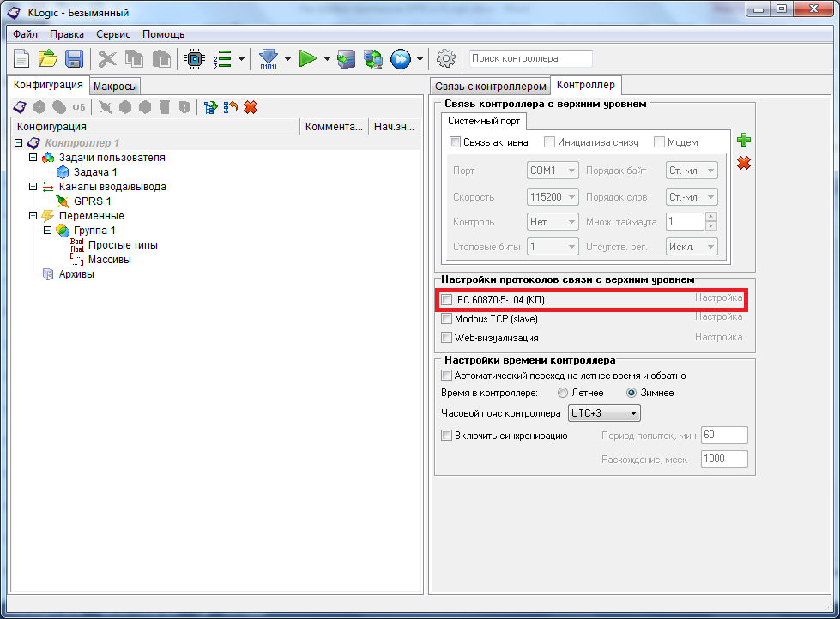Tick the Включить синхронизацию checkbox
Viewport: 840px width, 619px height.
point(446,436)
